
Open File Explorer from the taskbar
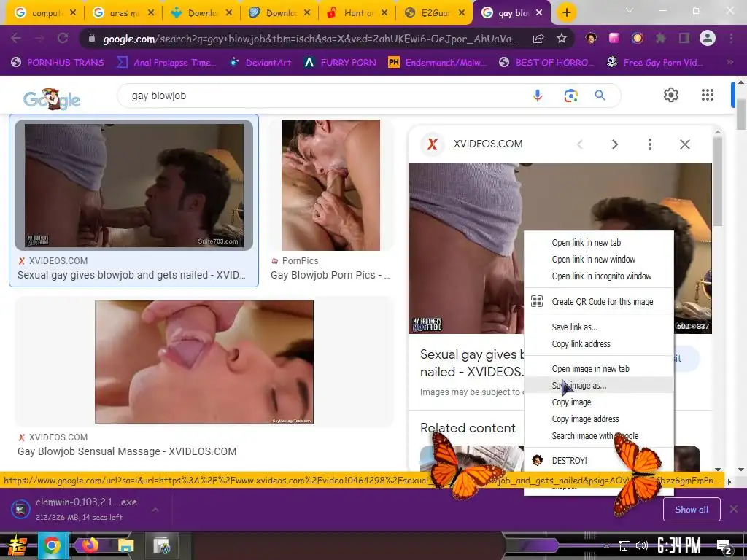pos(125,545)
